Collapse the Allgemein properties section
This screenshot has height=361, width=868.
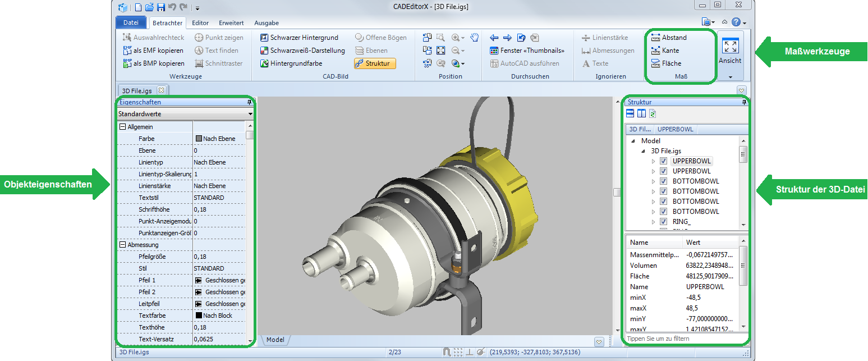coord(122,127)
